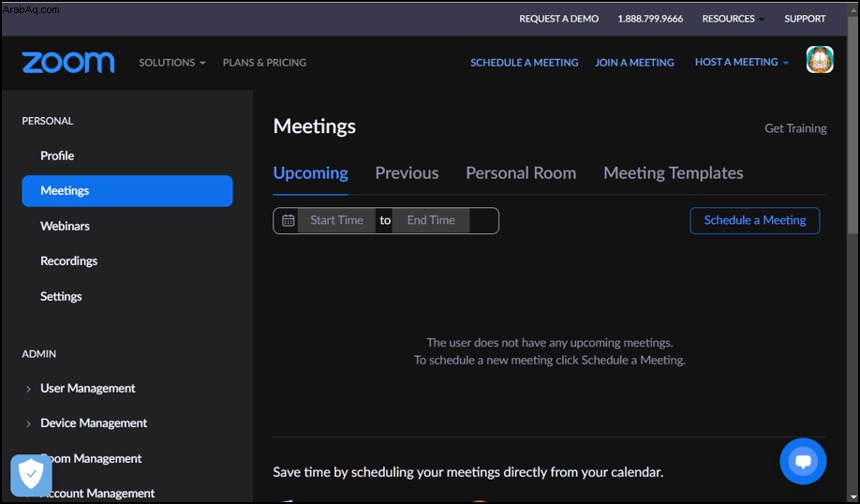Open the Garfield profile avatar
Screen dimensions: 860x504
pos(820,60)
